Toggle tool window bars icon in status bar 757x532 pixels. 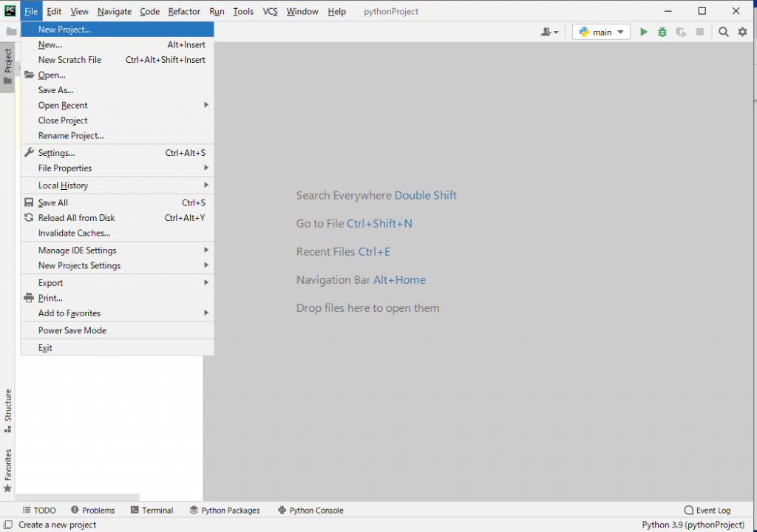(7, 525)
